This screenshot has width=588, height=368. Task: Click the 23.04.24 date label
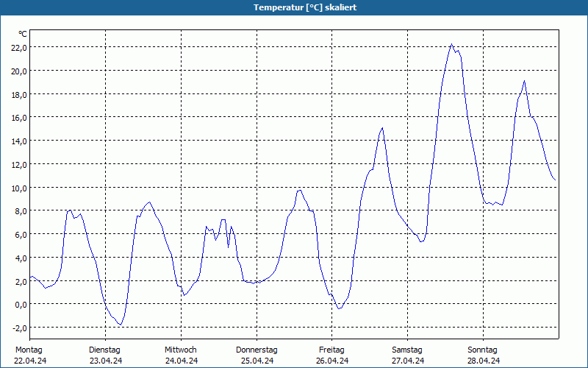pyautogui.click(x=106, y=361)
